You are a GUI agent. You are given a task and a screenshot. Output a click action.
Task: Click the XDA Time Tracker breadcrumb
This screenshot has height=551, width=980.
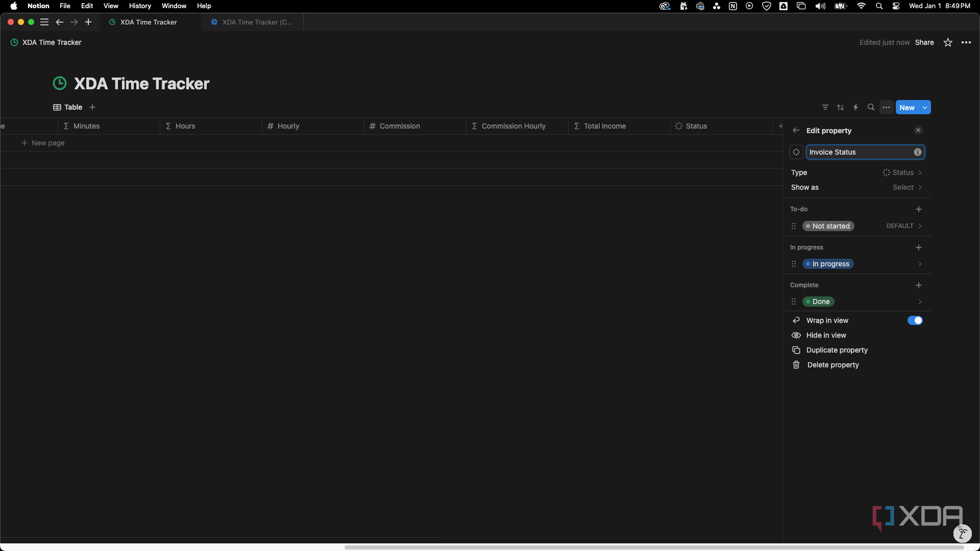[46, 42]
